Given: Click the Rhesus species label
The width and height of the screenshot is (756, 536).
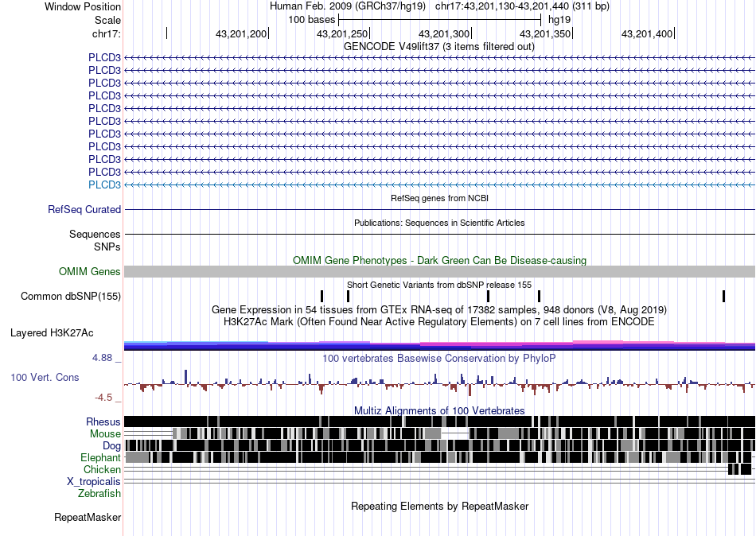Looking at the screenshot, I should point(103,422).
